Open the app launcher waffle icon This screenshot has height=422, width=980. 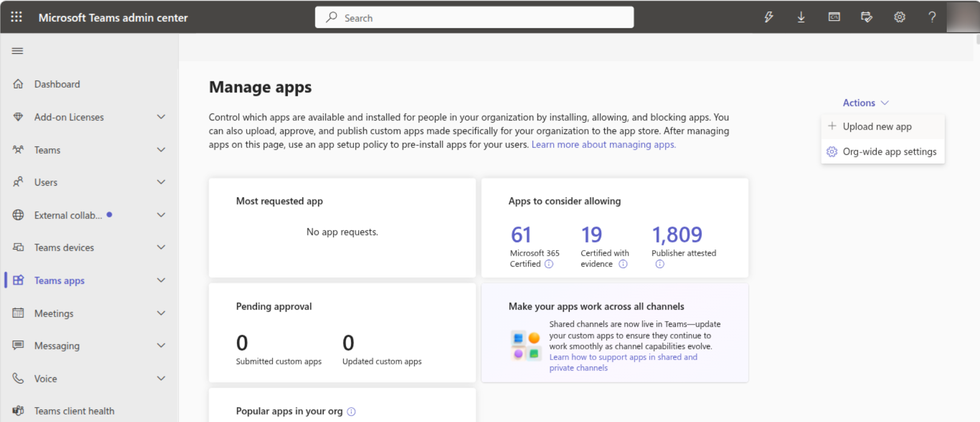[17, 17]
